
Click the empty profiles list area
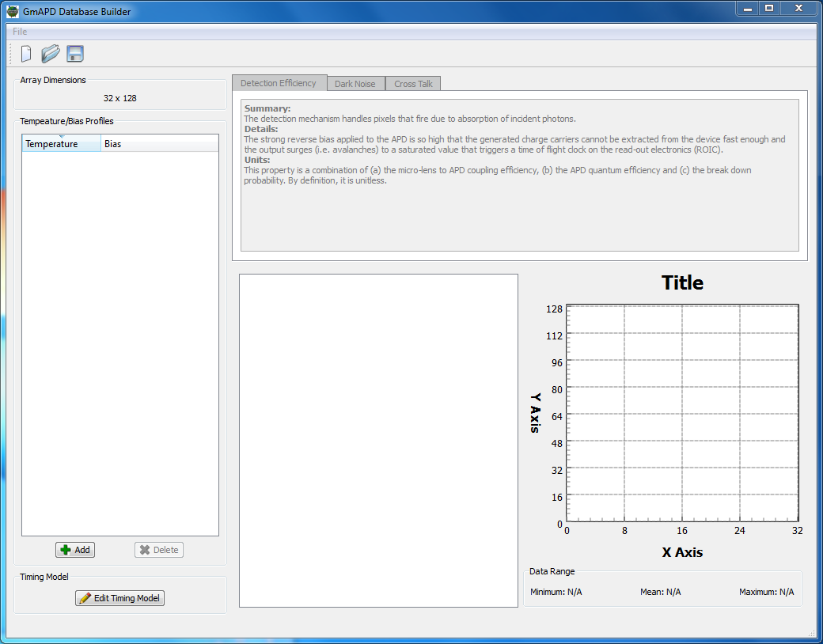(x=119, y=340)
